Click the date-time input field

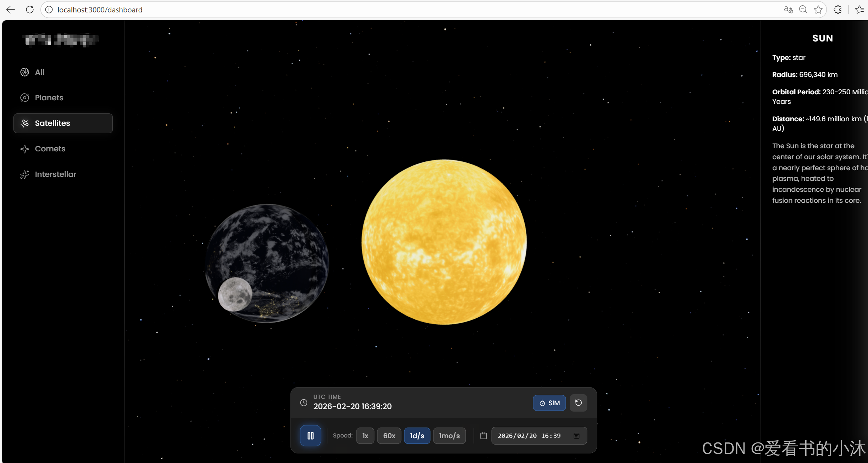(529, 436)
